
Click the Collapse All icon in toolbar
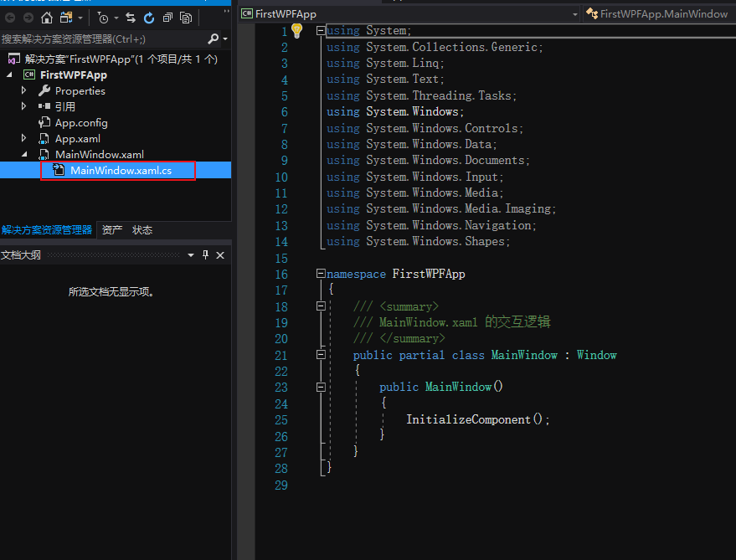pyautogui.click(x=168, y=18)
